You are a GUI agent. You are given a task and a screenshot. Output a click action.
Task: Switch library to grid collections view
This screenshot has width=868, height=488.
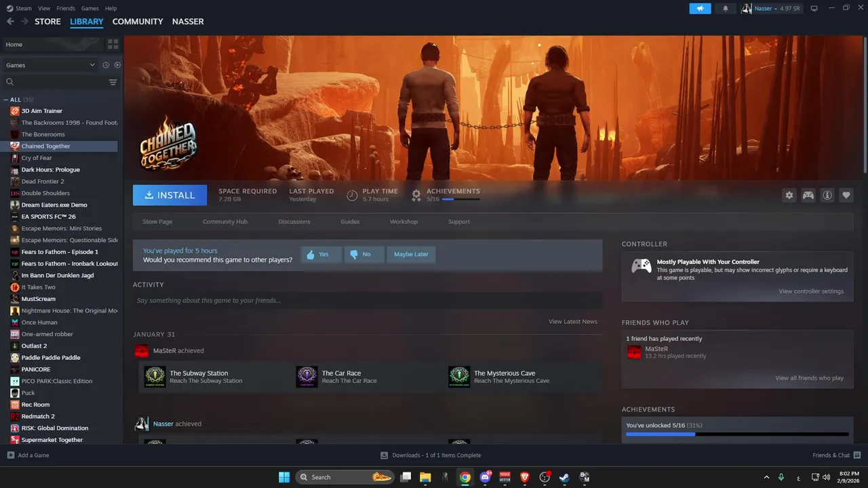113,44
